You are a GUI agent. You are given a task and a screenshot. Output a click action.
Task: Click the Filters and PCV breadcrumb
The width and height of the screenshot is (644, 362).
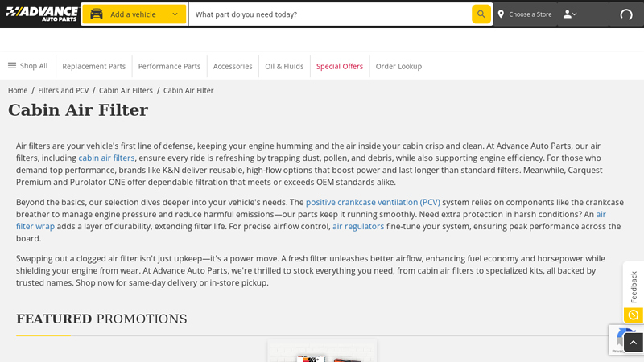pyautogui.click(x=64, y=90)
